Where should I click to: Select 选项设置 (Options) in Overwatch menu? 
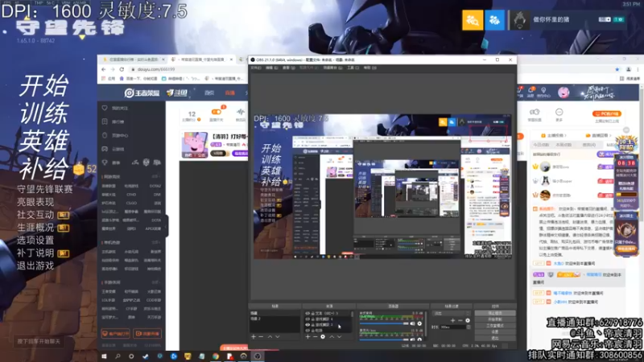(x=35, y=240)
